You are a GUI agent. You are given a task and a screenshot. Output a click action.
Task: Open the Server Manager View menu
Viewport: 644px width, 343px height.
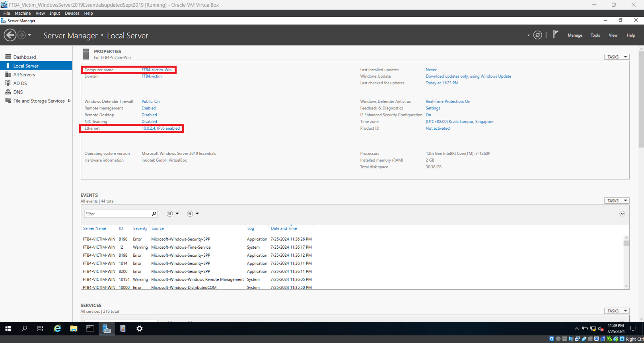point(613,35)
